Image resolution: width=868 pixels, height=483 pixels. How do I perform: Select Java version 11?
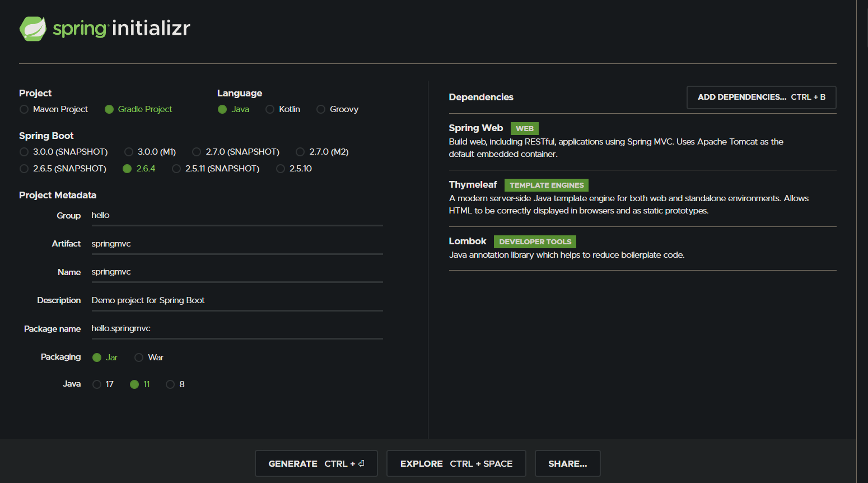(140, 384)
